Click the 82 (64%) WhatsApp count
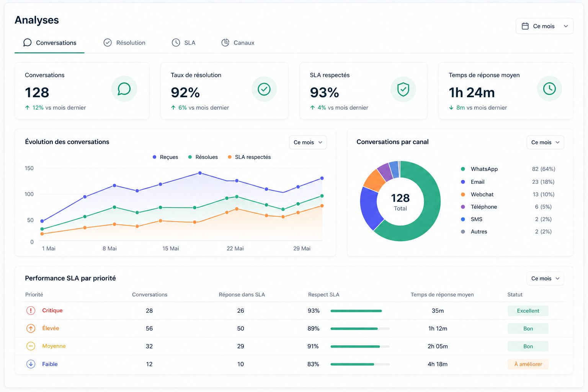588x392 pixels. click(544, 169)
